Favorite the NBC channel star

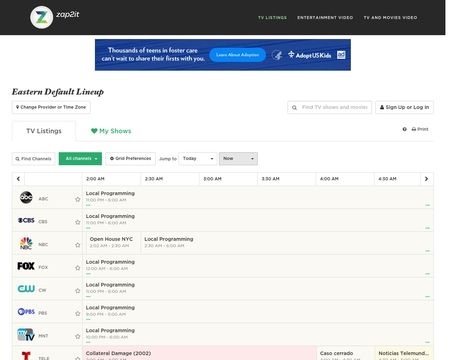[x=78, y=245]
